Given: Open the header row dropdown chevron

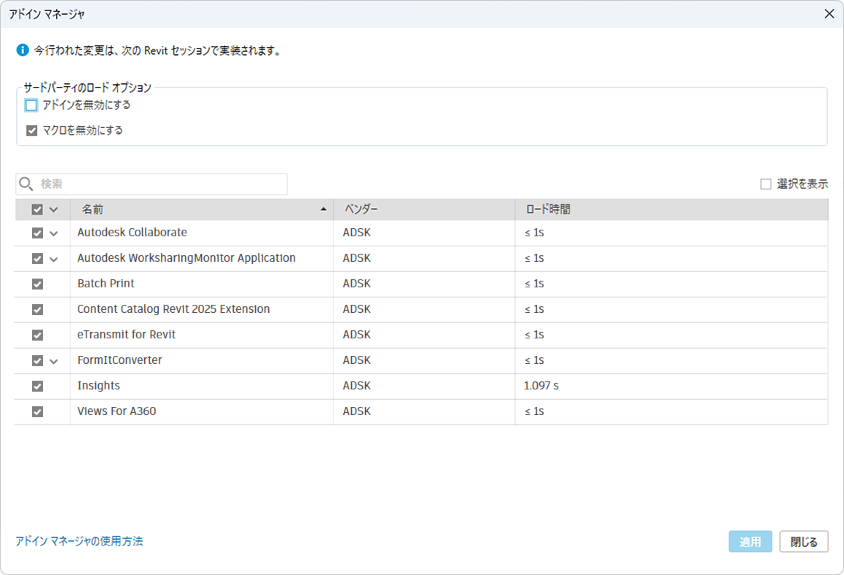Looking at the screenshot, I should coord(53,210).
